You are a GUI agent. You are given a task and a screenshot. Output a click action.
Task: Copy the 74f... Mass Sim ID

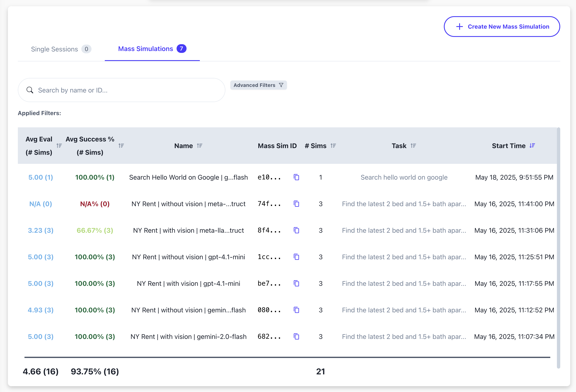pos(297,204)
